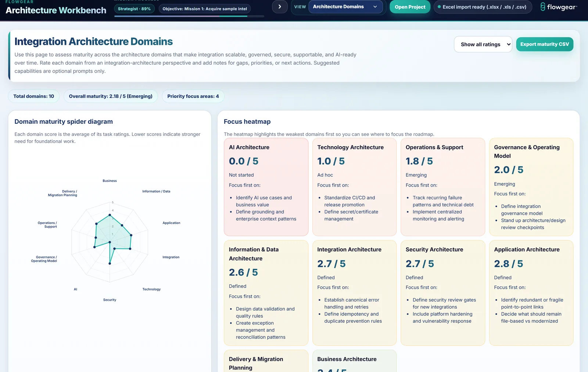The image size is (588, 372).
Task: Select the AI Architecture heatmap card title
Action: click(249, 147)
